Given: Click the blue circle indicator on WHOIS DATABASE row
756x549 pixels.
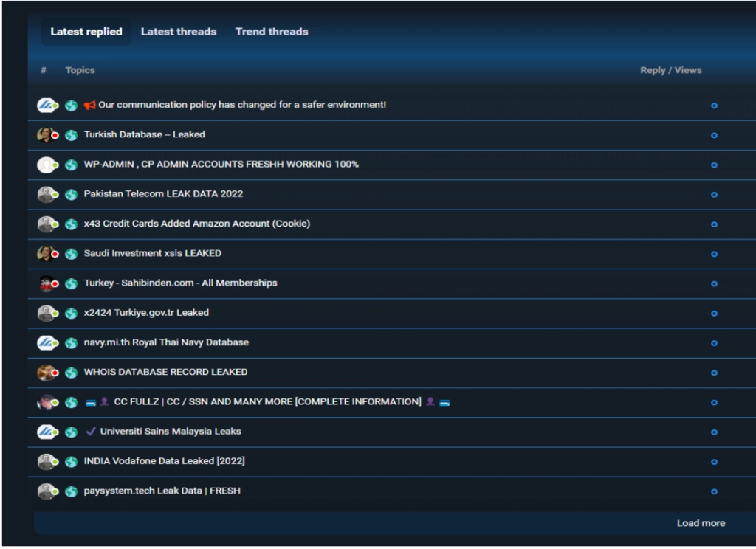Looking at the screenshot, I should (714, 373).
